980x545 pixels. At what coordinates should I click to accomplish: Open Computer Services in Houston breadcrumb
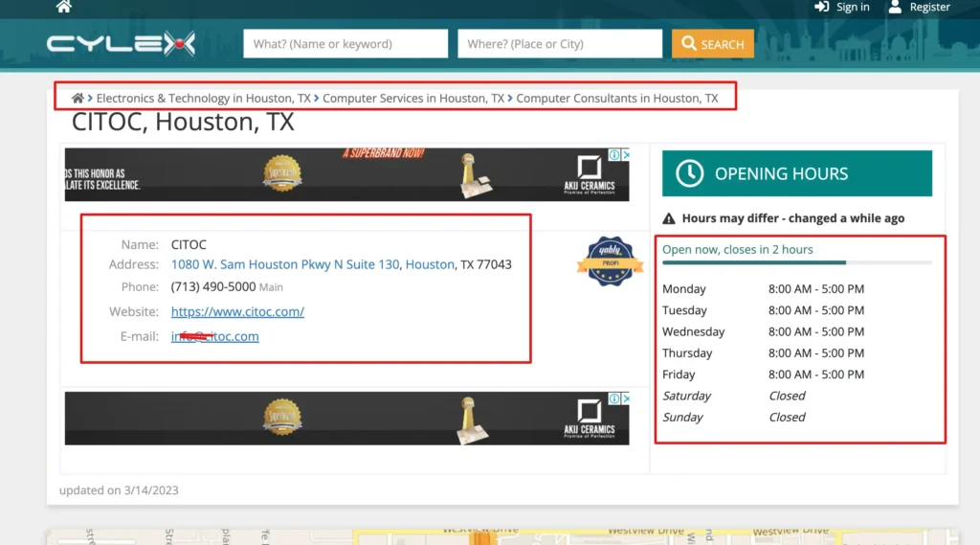(x=413, y=99)
